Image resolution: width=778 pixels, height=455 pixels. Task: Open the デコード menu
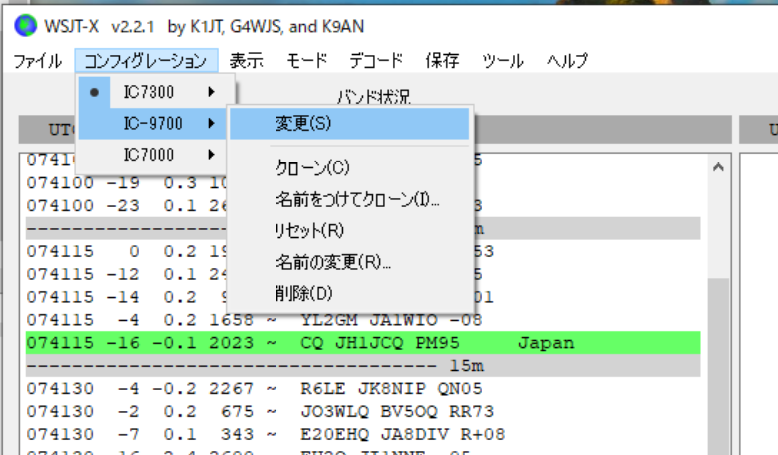point(376,61)
